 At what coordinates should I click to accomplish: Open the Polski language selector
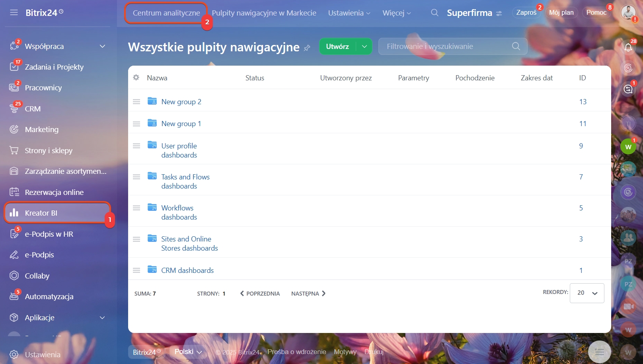tap(188, 352)
